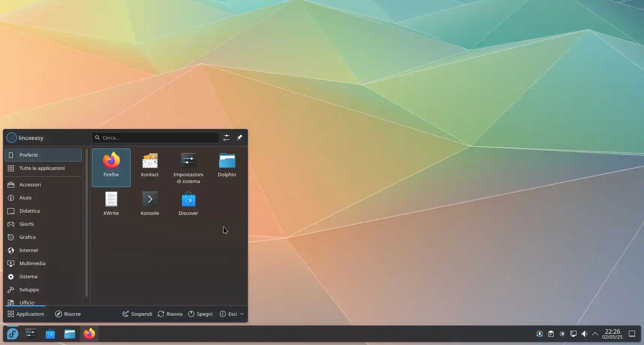Open the Esci dropdown arrow
The width and height of the screenshot is (644, 345).
(242, 314)
